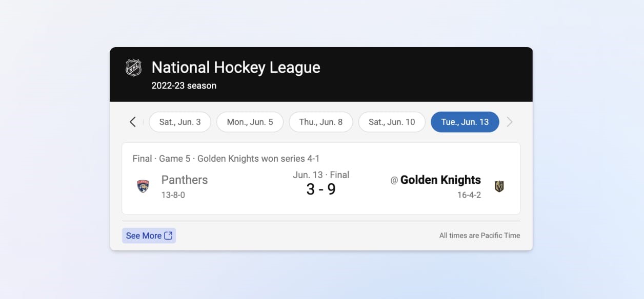The width and height of the screenshot is (644, 299).
Task: Click the NHL shield logo
Action: click(134, 68)
